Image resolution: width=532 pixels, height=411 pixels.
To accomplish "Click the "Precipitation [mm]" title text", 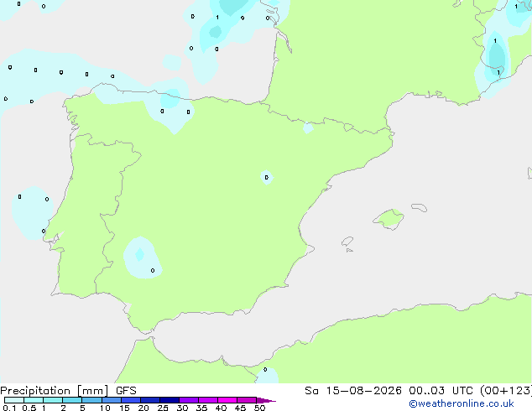I will 55,391.
